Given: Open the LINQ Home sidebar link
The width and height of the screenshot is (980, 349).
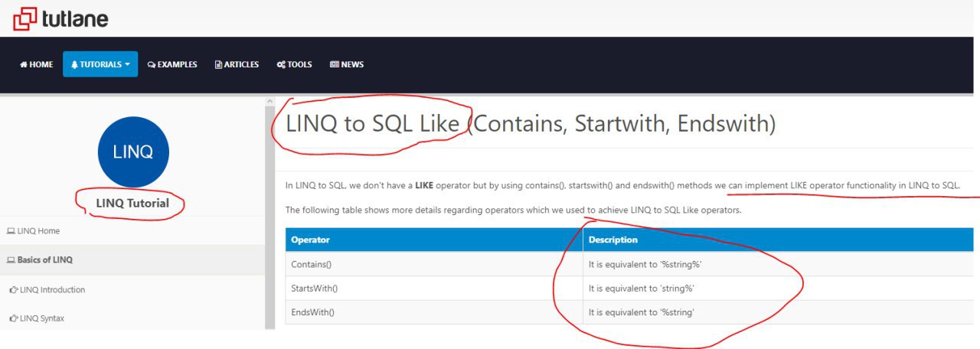Looking at the screenshot, I should (38, 231).
